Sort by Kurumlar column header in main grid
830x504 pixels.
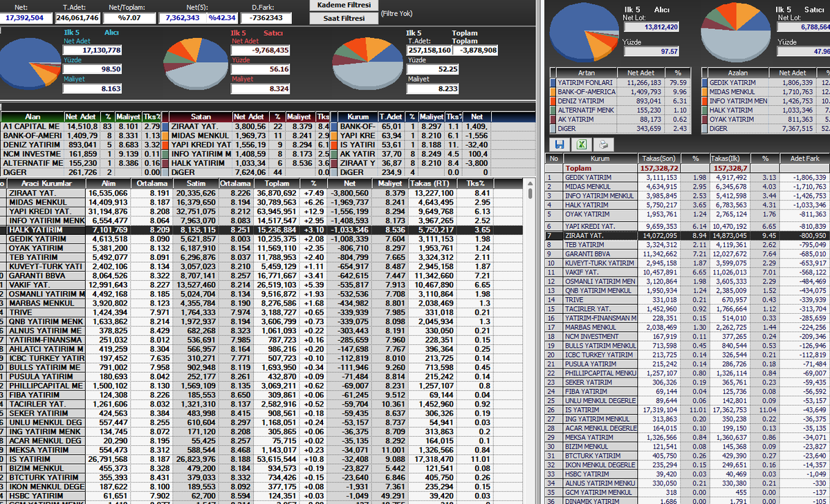point(45,183)
